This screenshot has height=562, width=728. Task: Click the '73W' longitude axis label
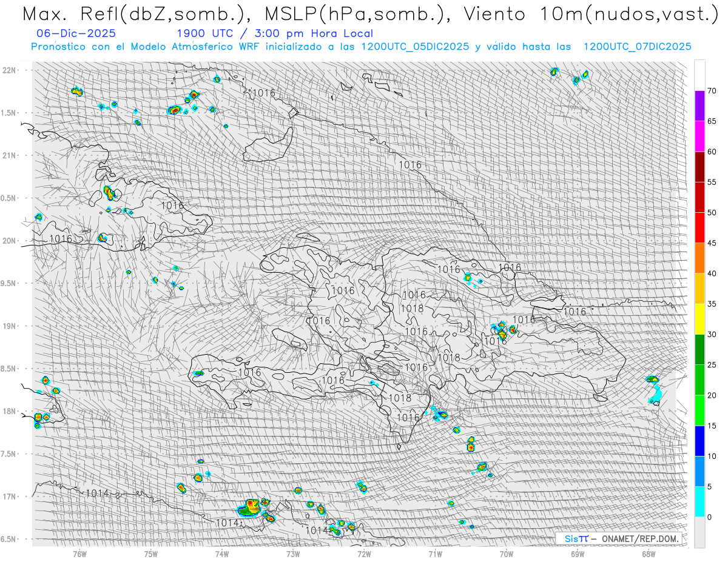(293, 554)
